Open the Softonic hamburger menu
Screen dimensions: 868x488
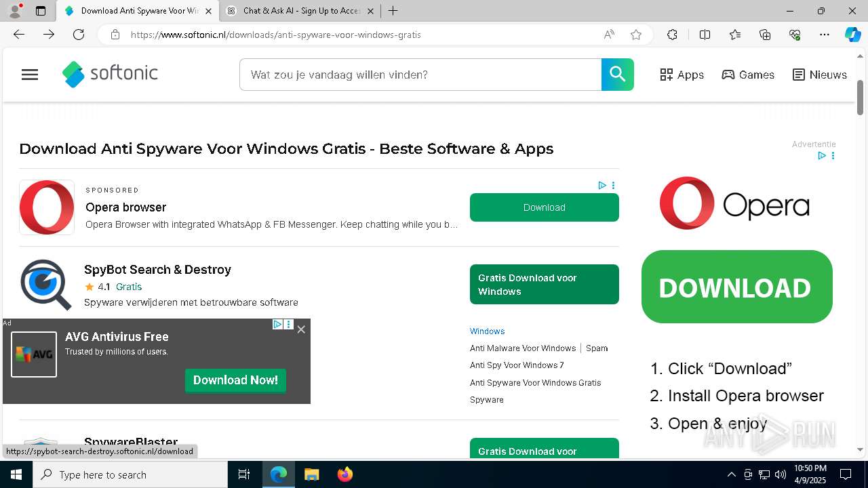point(30,75)
